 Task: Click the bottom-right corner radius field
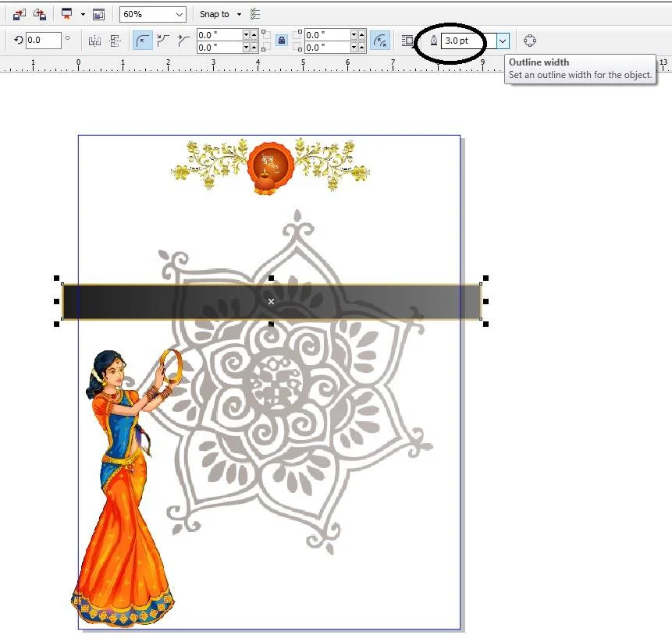pyautogui.click(x=328, y=47)
